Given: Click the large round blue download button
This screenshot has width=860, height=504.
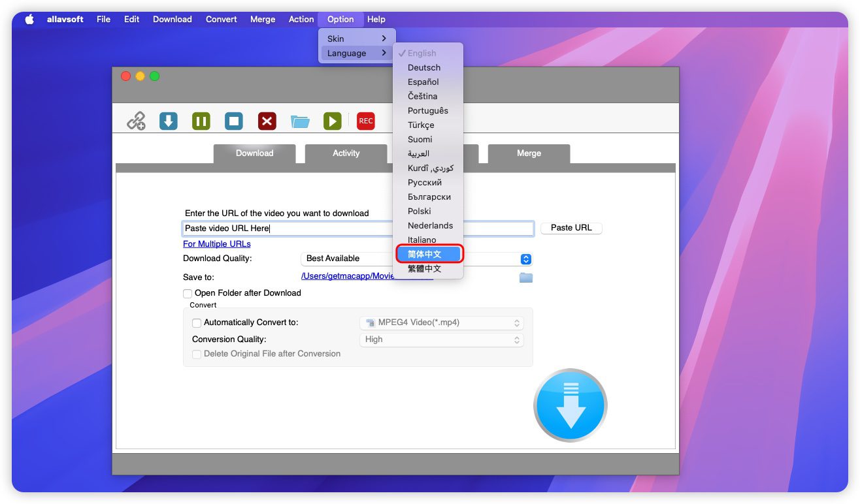Looking at the screenshot, I should 571,405.
